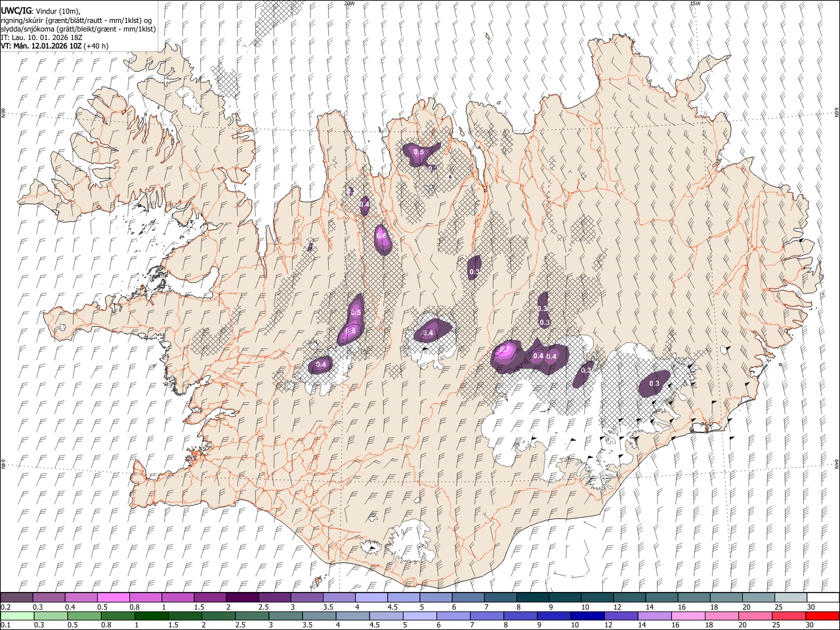
Task: Click the snow legend swatch between 14 and 16
Action: 662,597
